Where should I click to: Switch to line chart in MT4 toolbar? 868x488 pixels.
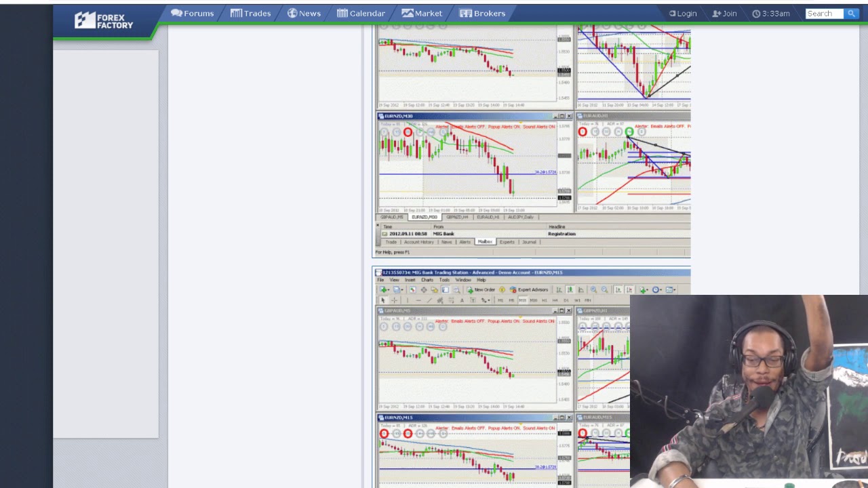click(x=581, y=290)
